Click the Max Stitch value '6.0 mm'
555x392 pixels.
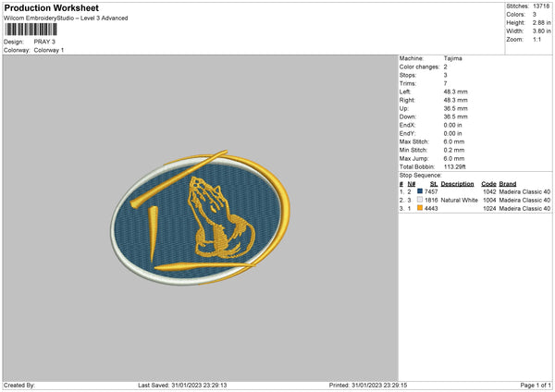point(454,141)
